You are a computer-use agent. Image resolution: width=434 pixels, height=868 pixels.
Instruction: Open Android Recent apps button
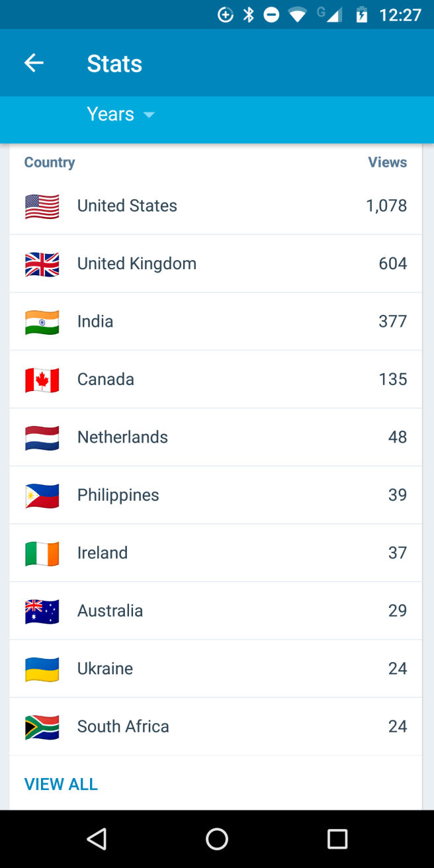337,839
